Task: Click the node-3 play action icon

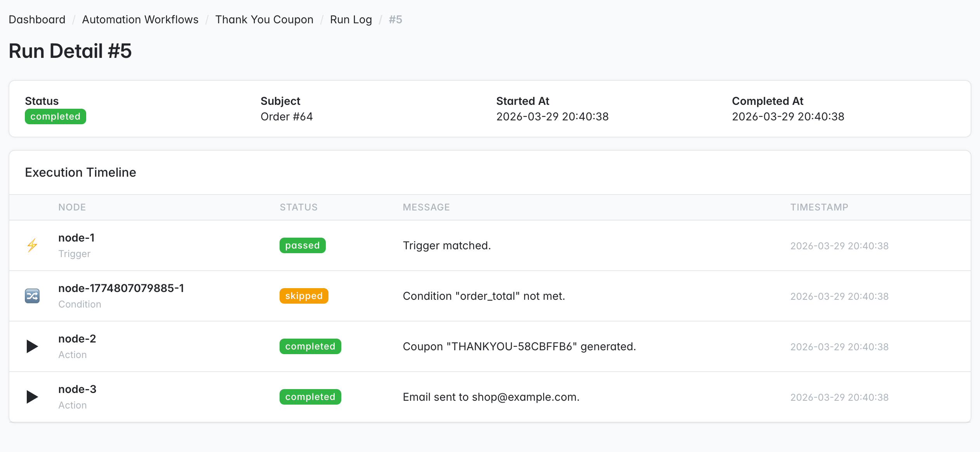Action: coord(32,397)
